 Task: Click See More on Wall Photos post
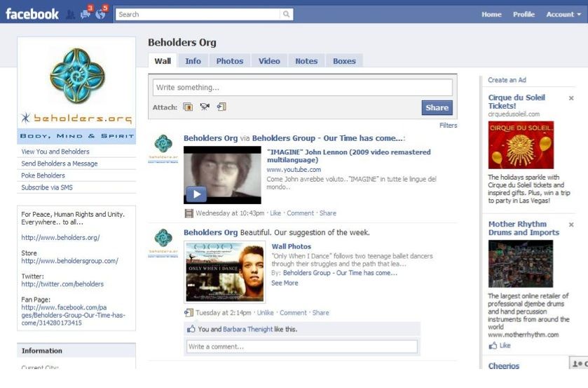pos(285,283)
